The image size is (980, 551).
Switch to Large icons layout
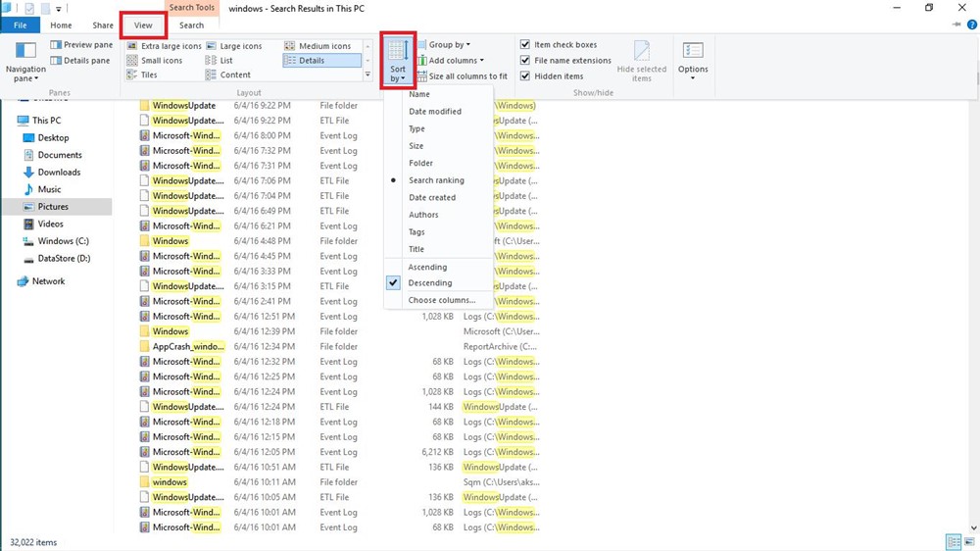pyautogui.click(x=234, y=46)
